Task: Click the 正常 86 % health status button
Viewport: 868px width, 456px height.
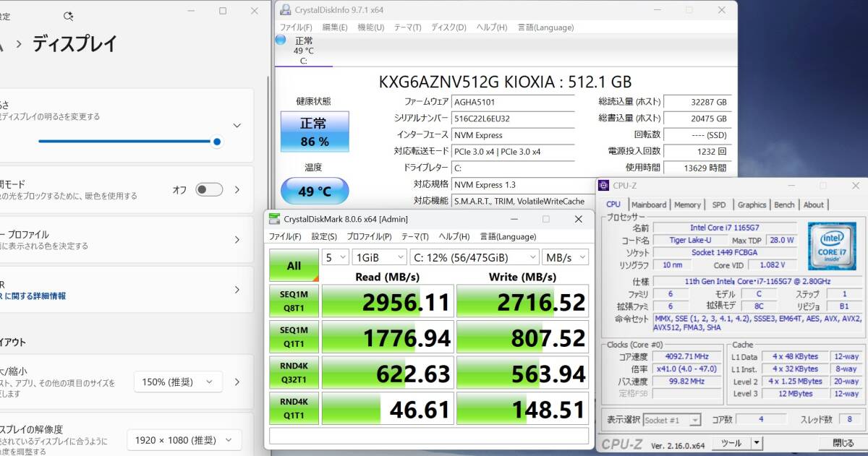Action: (x=315, y=132)
